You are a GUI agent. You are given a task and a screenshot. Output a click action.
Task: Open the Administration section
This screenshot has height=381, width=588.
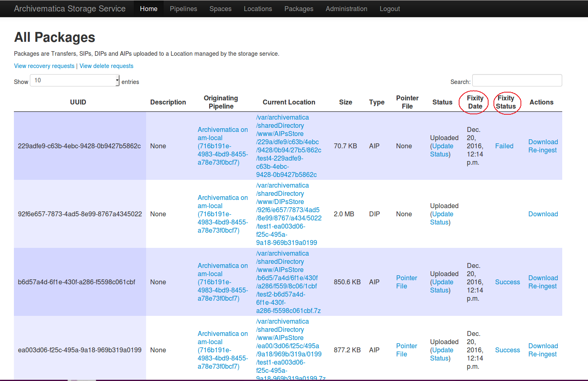point(346,9)
